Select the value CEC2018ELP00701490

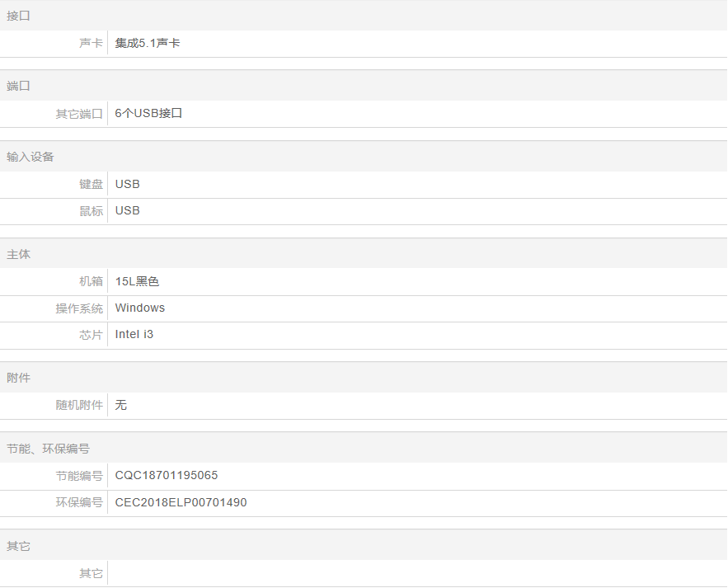181,502
